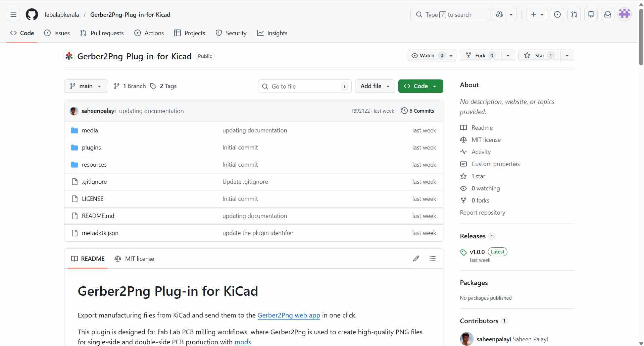
Task: Edit the README using the pencil icon
Action: coord(416,258)
